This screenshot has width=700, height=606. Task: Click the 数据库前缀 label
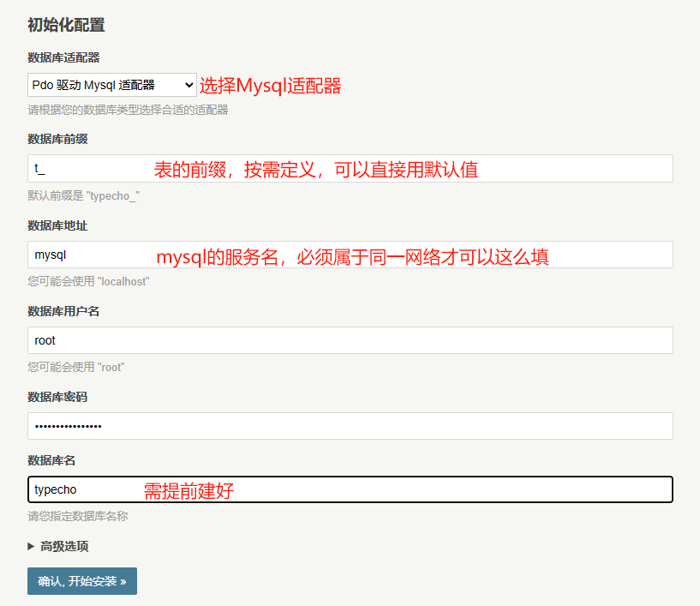coord(57,139)
